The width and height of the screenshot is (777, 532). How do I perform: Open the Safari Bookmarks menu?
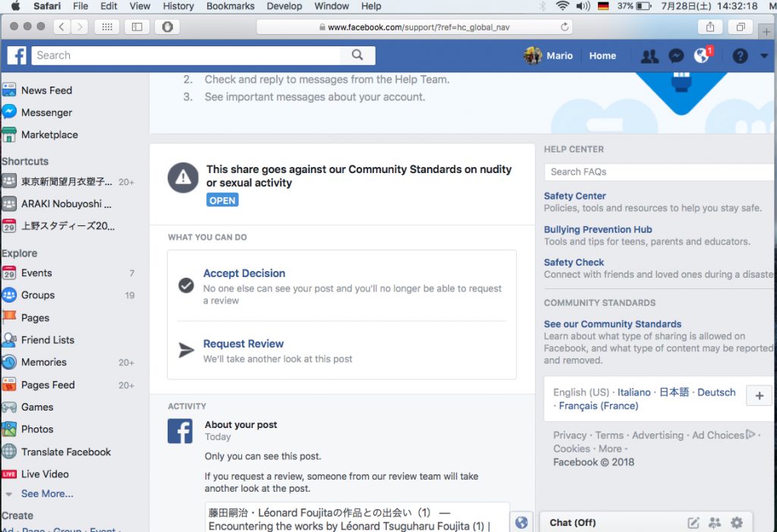click(231, 6)
